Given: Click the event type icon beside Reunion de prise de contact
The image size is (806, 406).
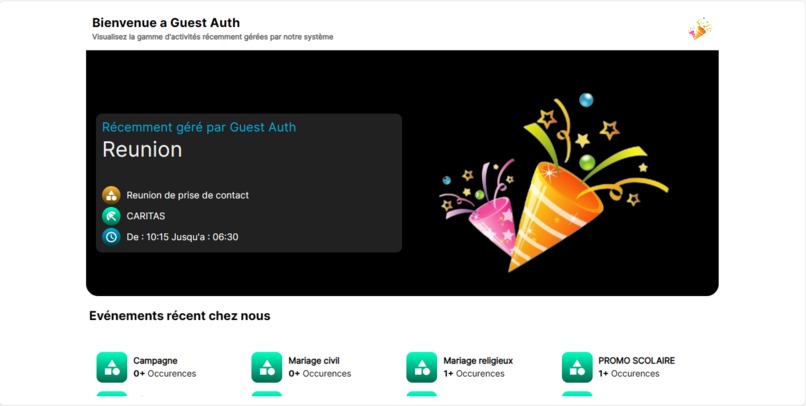Looking at the screenshot, I should (x=111, y=195).
